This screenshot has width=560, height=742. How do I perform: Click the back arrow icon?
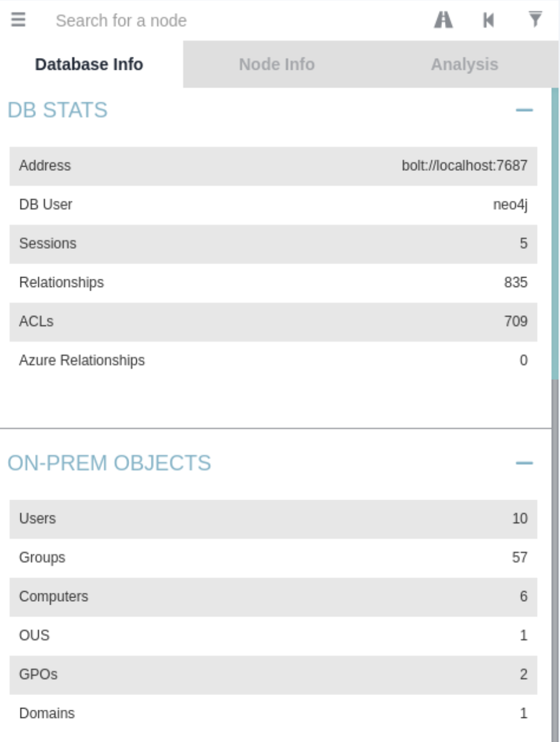click(x=488, y=20)
